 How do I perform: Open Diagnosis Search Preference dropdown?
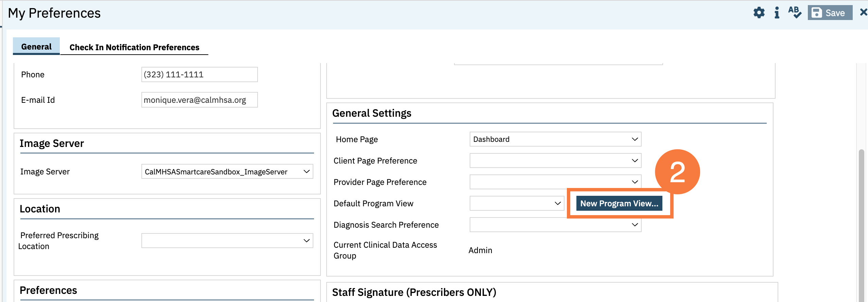[555, 225]
